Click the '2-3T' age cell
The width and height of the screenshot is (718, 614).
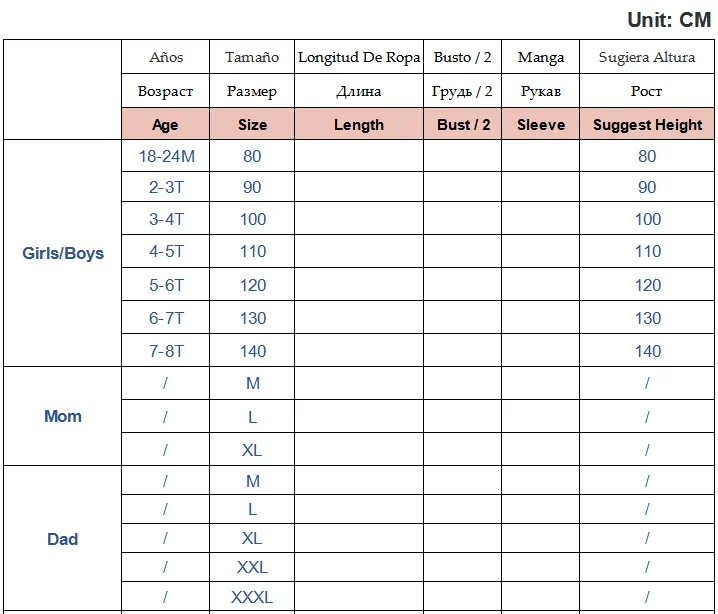point(165,187)
